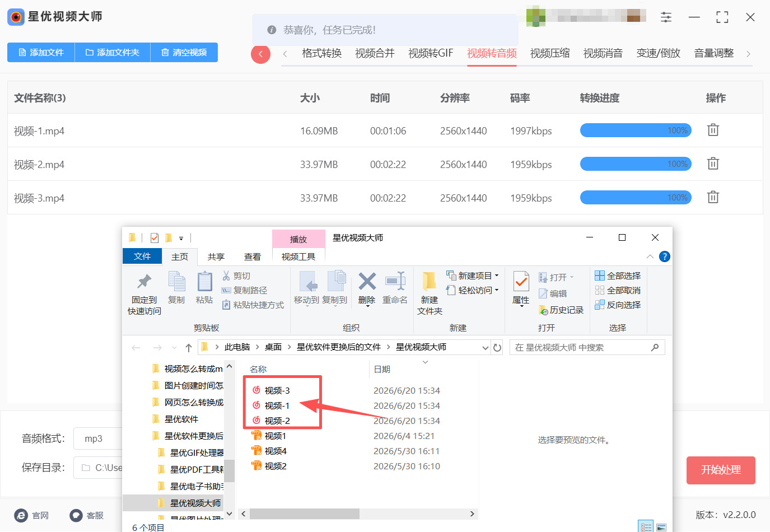Delete 视频-2.mp4 with its trash icon
Viewport: 770px width, 532px height.
(x=713, y=164)
